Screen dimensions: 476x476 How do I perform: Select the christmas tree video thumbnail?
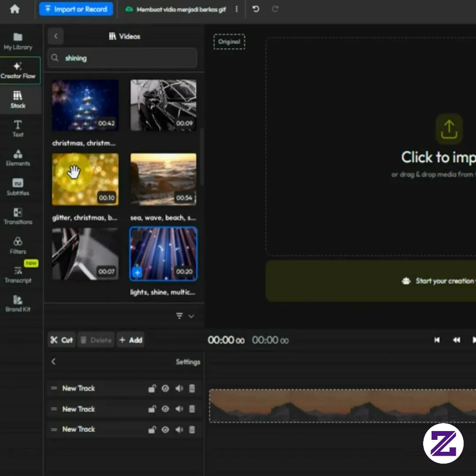[x=85, y=105]
